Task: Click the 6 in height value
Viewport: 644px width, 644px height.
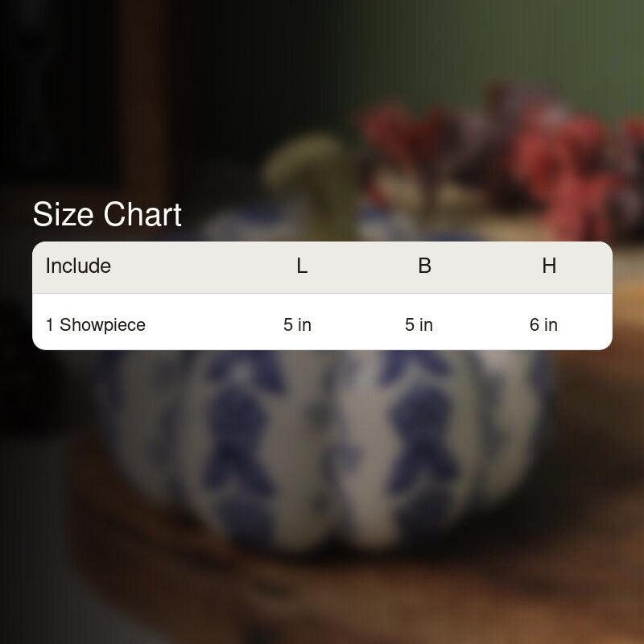Action: click(x=543, y=324)
